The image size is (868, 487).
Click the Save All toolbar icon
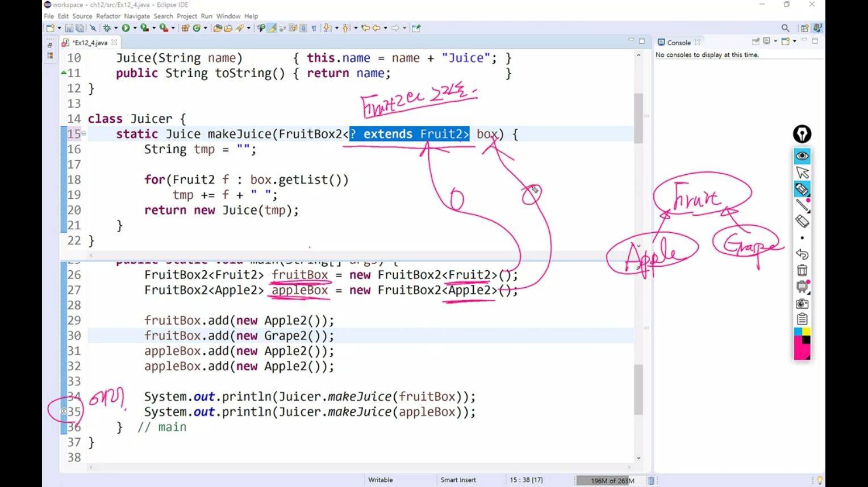[80, 28]
